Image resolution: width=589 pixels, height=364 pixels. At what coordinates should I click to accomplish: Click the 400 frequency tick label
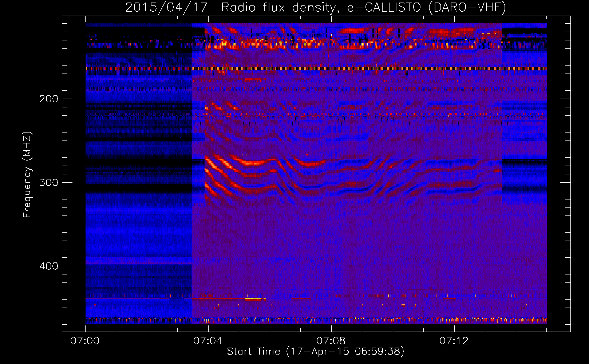pos(49,266)
